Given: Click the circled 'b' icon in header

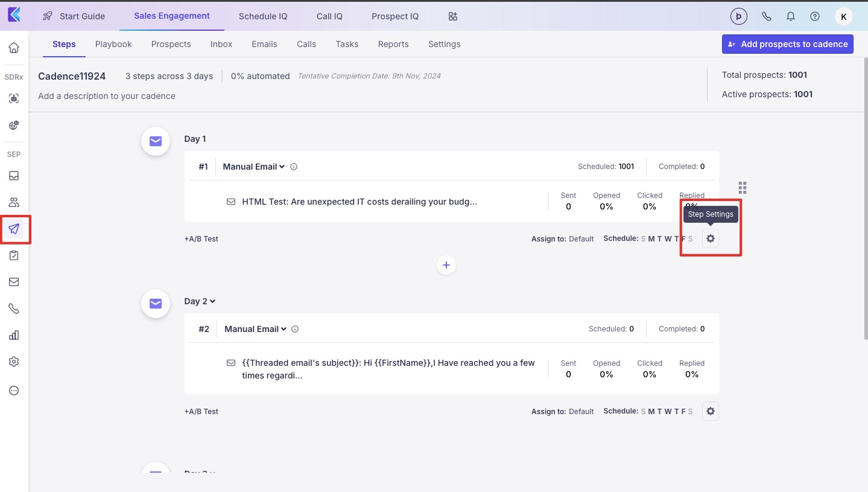Looking at the screenshot, I should point(739,17).
